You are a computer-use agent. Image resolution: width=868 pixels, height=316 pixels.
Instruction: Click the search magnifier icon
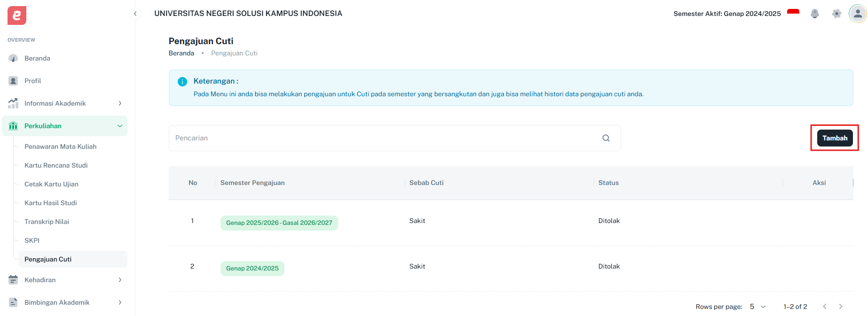[606, 138]
